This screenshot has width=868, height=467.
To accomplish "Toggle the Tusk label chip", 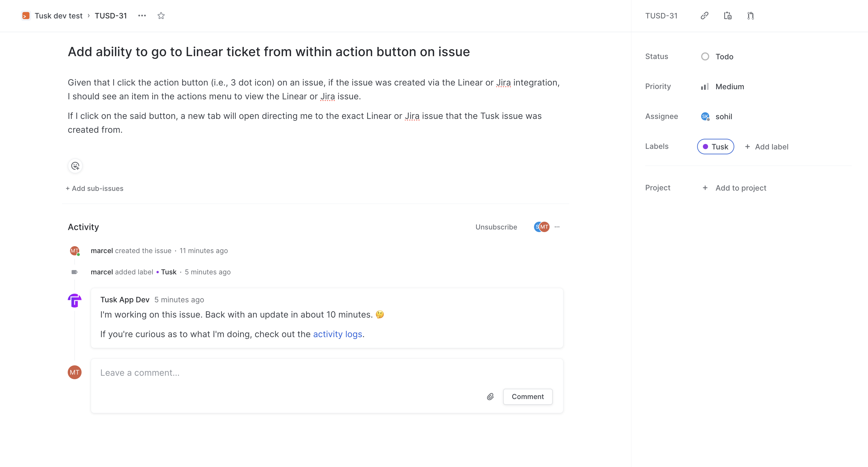I will [715, 147].
